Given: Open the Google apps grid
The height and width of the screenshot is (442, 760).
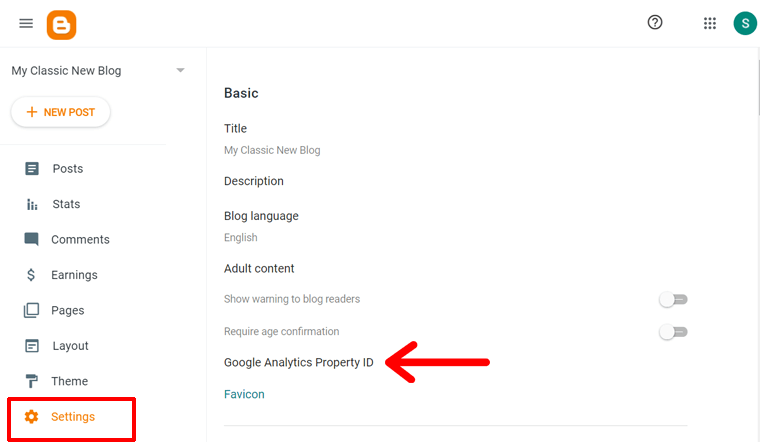Looking at the screenshot, I should coord(710,23).
